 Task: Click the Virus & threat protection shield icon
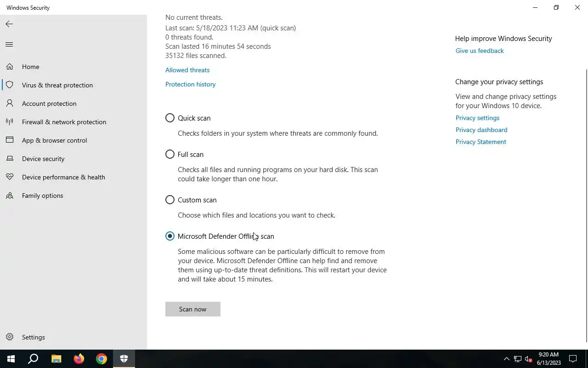click(10, 85)
